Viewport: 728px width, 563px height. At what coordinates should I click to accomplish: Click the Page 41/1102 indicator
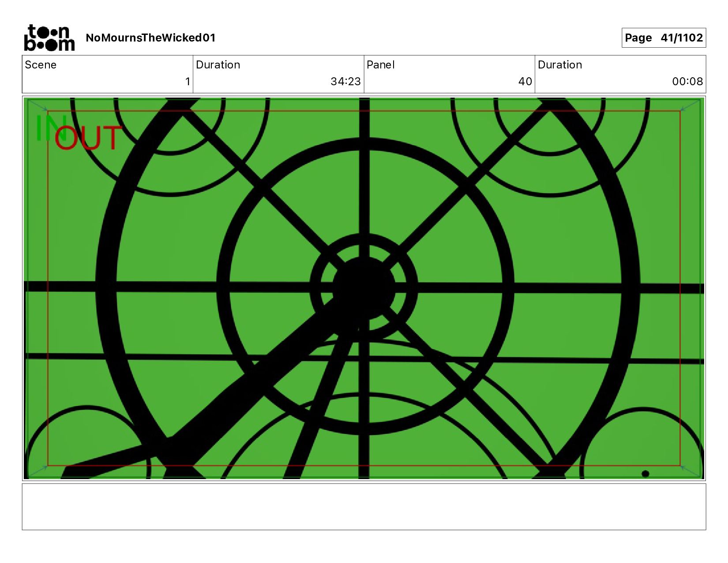click(664, 38)
